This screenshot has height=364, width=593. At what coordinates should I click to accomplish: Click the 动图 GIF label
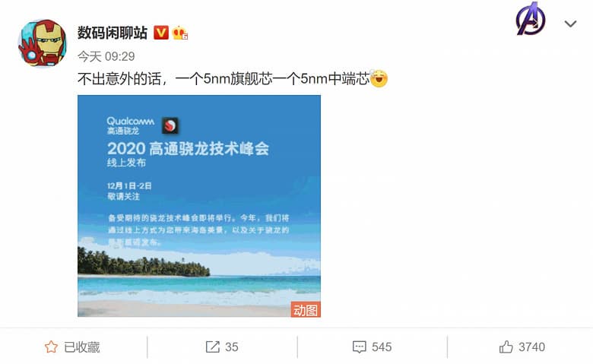[x=306, y=309]
